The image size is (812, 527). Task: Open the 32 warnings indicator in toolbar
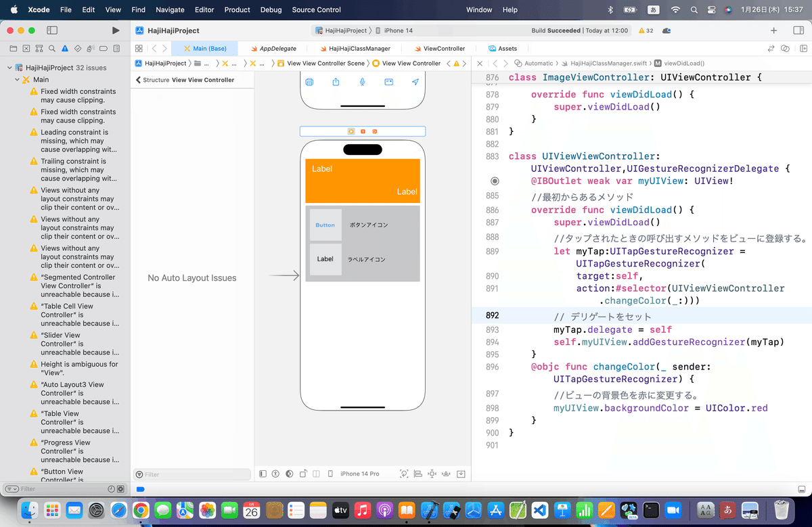coord(646,30)
